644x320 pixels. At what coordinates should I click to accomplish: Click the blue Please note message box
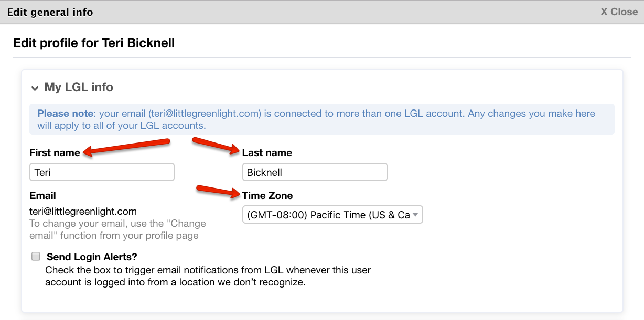click(x=322, y=119)
